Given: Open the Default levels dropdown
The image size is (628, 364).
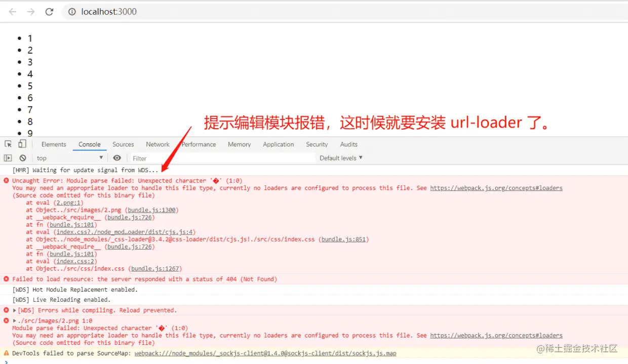Looking at the screenshot, I should pos(341,158).
